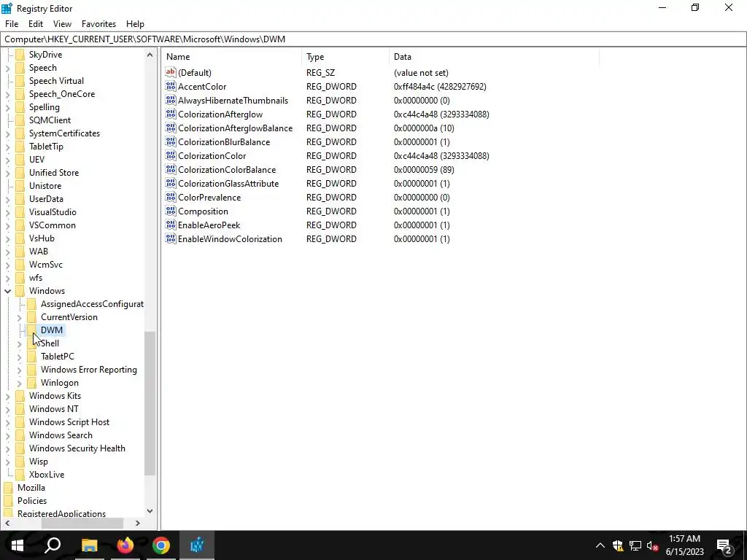
Task: Select the Unified Store key
Action: [x=54, y=173]
